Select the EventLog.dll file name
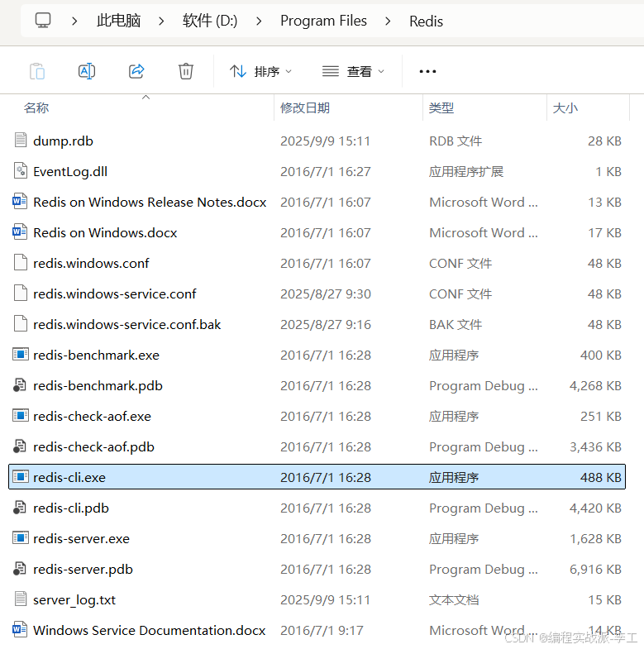 (70, 172)
